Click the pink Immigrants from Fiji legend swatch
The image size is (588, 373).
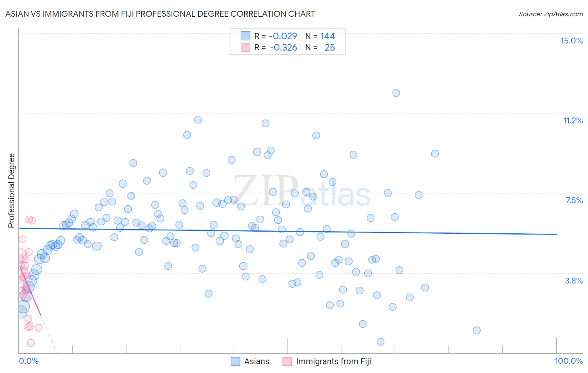[x=287, y=361]
